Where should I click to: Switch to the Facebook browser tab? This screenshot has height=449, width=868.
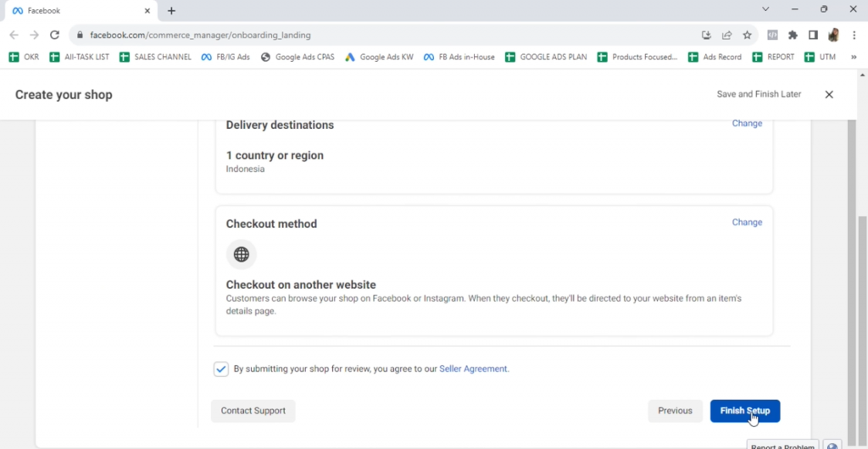(76, 11)
